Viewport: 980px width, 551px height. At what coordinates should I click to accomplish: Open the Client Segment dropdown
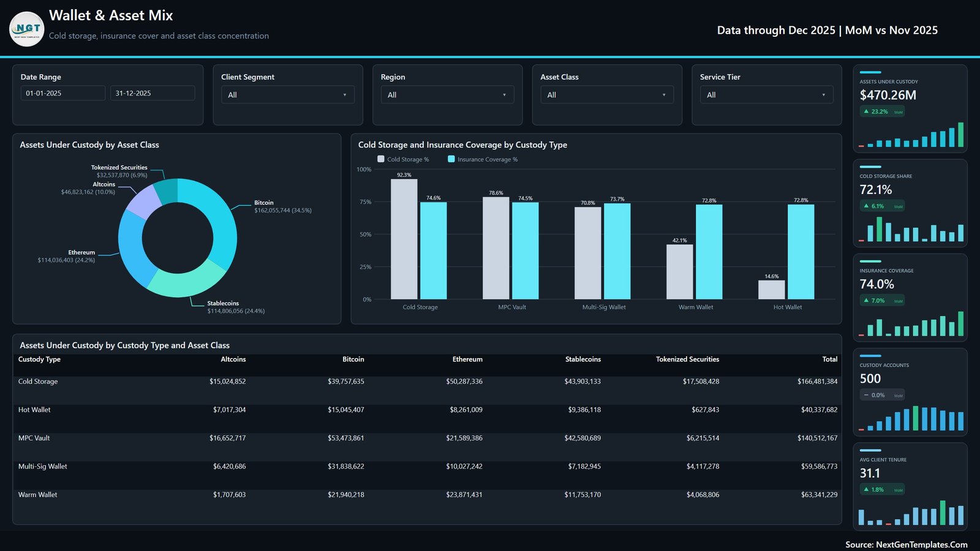287,95
